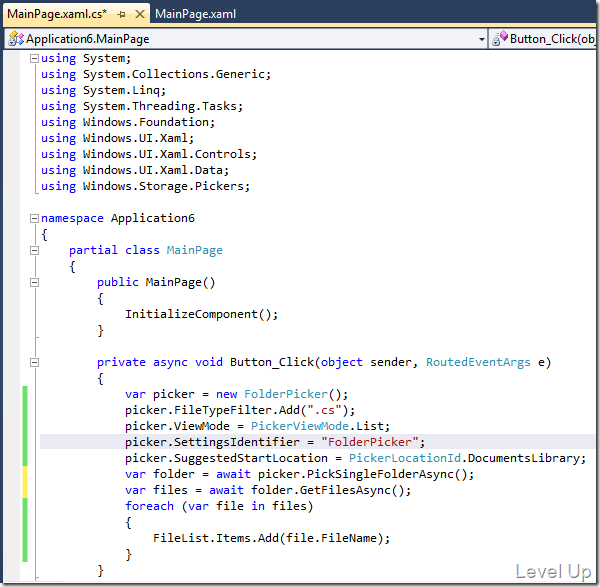This screenshot has height=587, width=600.
Task: Click the 'Windows.Foundation' using line
Action: [x=128, y=122]
